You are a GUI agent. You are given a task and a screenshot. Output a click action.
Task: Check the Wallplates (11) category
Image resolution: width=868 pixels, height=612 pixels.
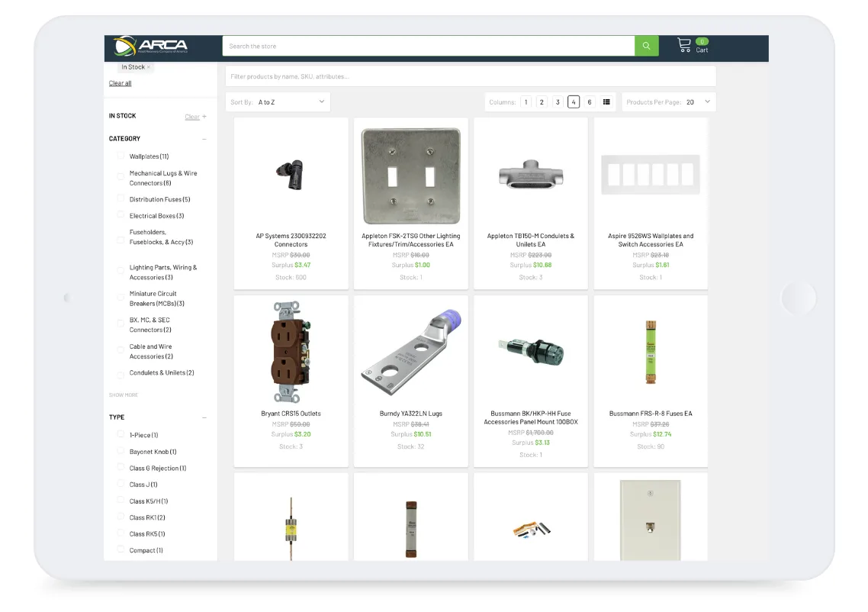point(121,156)
